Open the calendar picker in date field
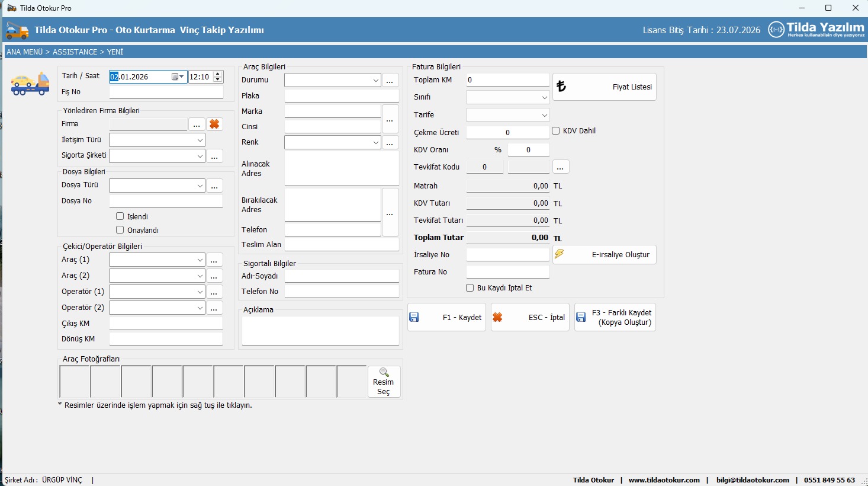868x486 pixels. pos(175,77)
